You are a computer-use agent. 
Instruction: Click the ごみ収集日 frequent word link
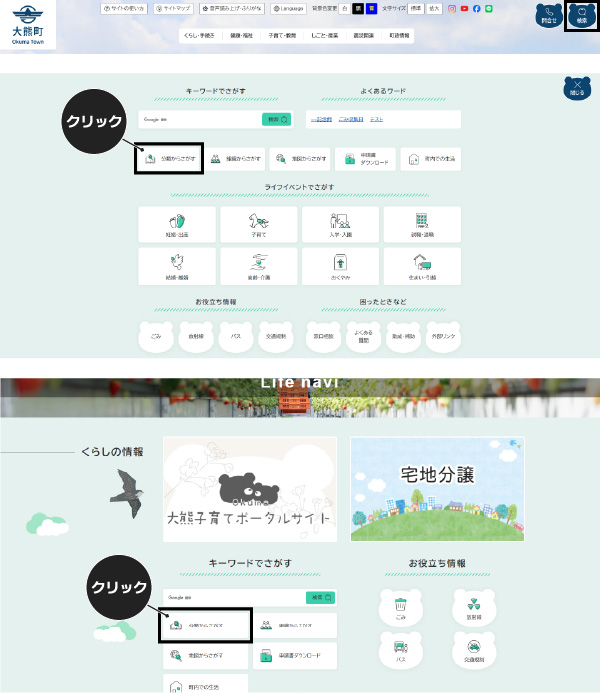[x=351, y=119]
